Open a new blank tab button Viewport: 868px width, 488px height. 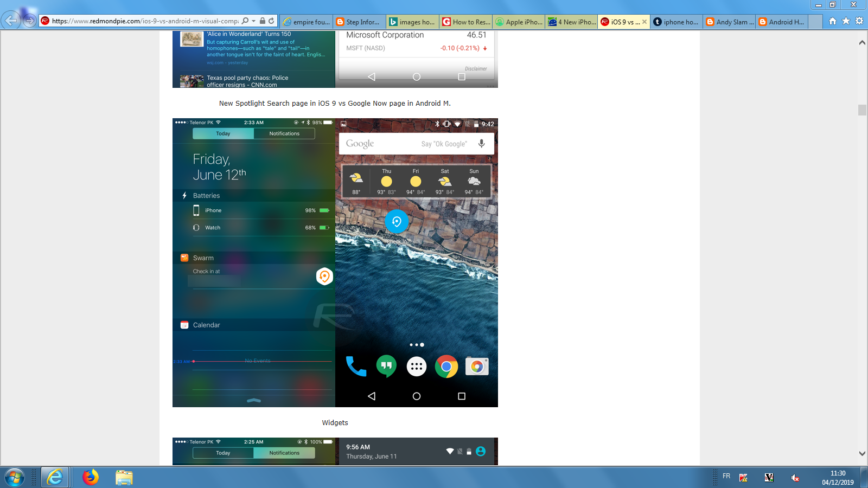coord(815,22)
